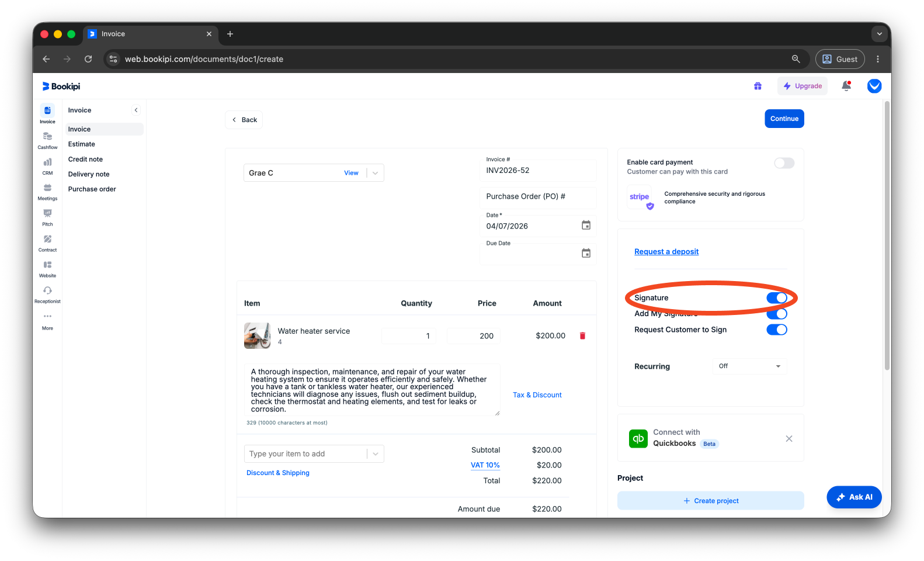
Task: Expand the customer Grae C dropdown arrow
Action: click(376, 173)
